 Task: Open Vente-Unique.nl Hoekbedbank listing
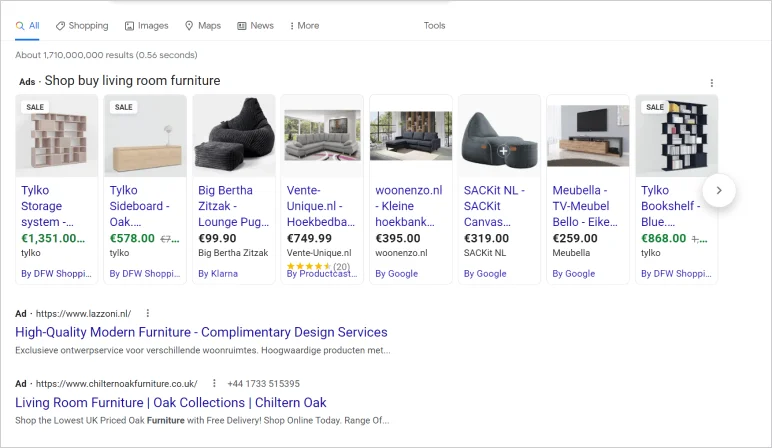point(321,206)
